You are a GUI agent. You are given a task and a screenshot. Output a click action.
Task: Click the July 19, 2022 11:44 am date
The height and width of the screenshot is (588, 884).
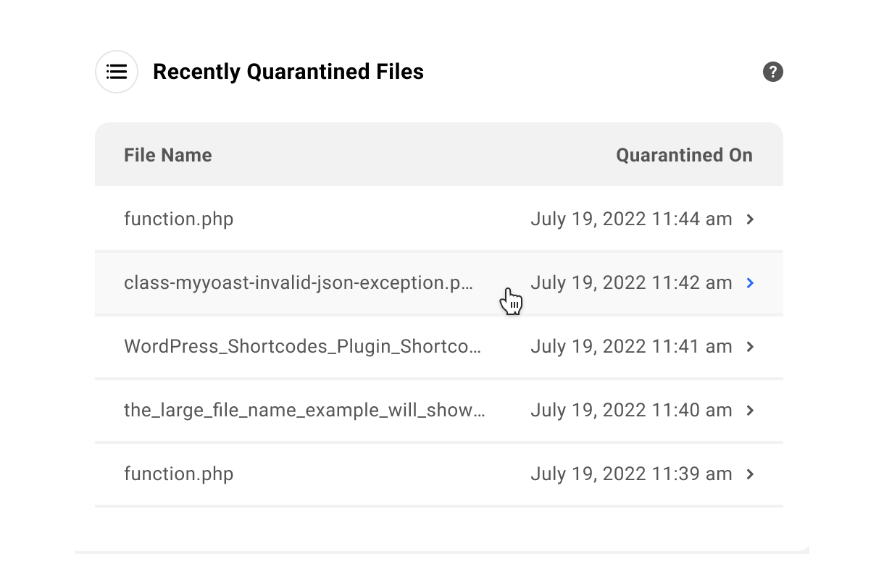pos(630,219)
